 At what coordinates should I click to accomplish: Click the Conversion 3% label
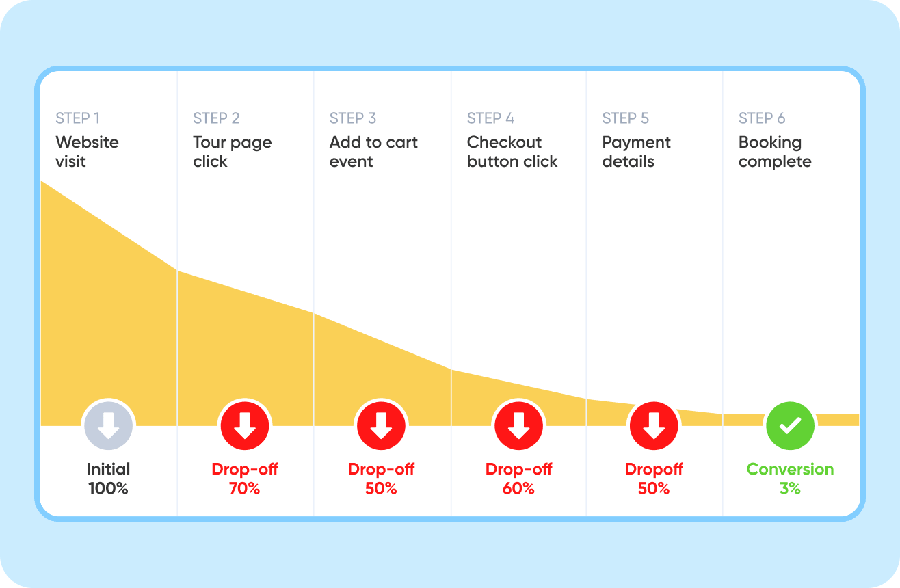[x=790, y=479]
